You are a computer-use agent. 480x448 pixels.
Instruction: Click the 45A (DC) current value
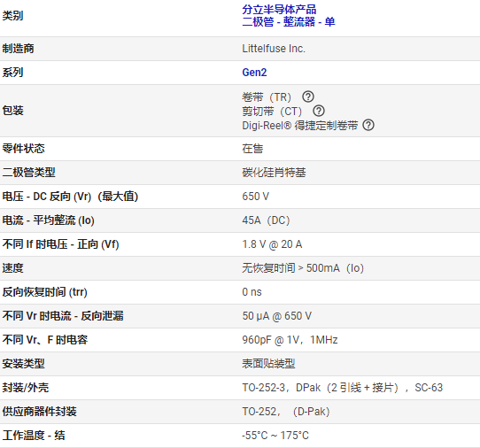click(266, 220)
